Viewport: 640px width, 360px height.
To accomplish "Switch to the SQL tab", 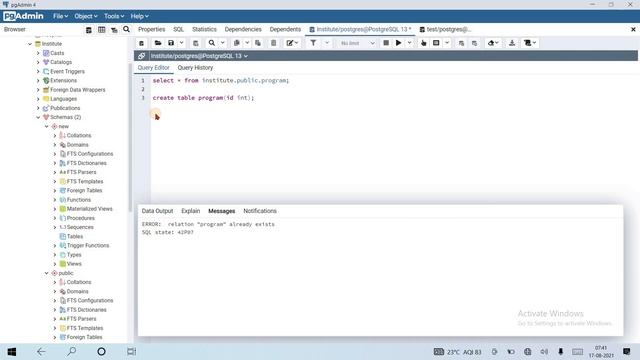I will 178,29.
